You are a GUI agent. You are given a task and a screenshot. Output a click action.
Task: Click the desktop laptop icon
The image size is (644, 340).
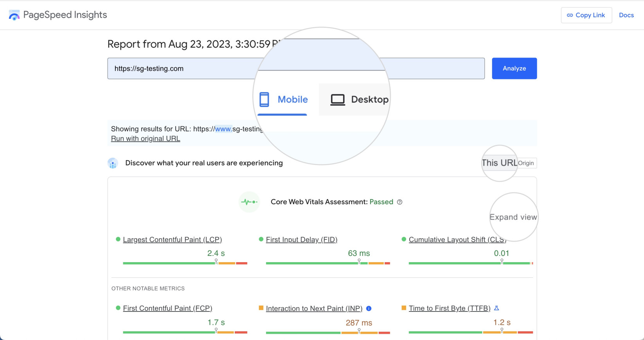pyautogui.click(x=338, y=100)
